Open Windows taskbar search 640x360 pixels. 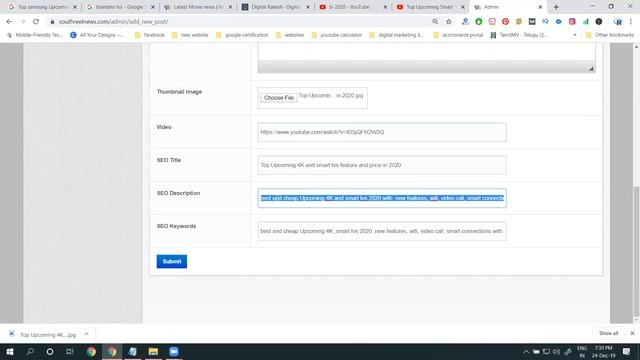tap(30, 351)
